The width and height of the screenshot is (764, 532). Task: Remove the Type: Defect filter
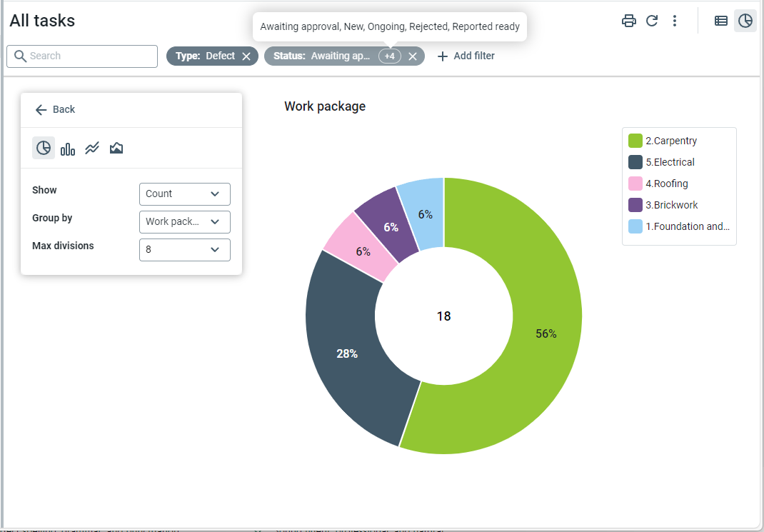[x=246, y=56]
